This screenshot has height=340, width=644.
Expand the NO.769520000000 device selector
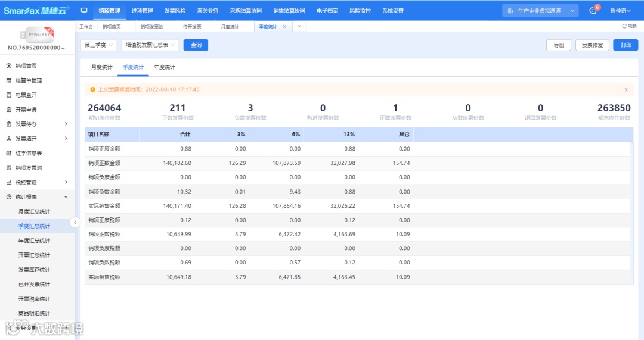click(36, 48)
